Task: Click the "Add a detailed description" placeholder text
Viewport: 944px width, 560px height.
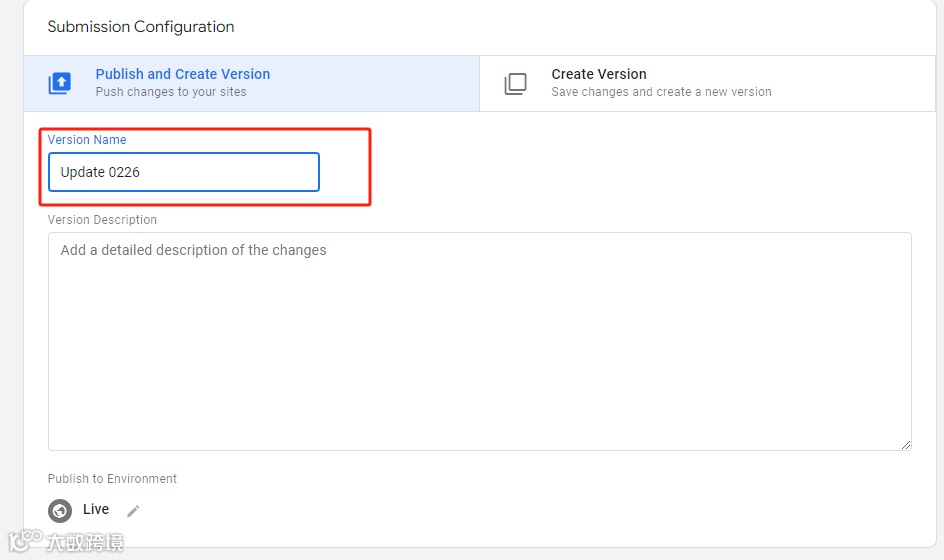Action: [x=193, y=250]
